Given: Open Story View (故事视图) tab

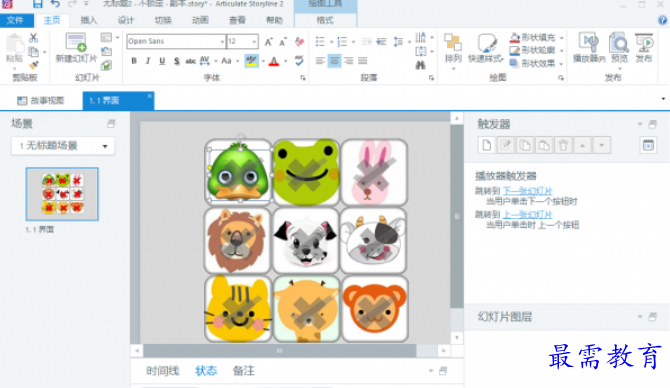Looking at the screenshot, I should [41, 101].
